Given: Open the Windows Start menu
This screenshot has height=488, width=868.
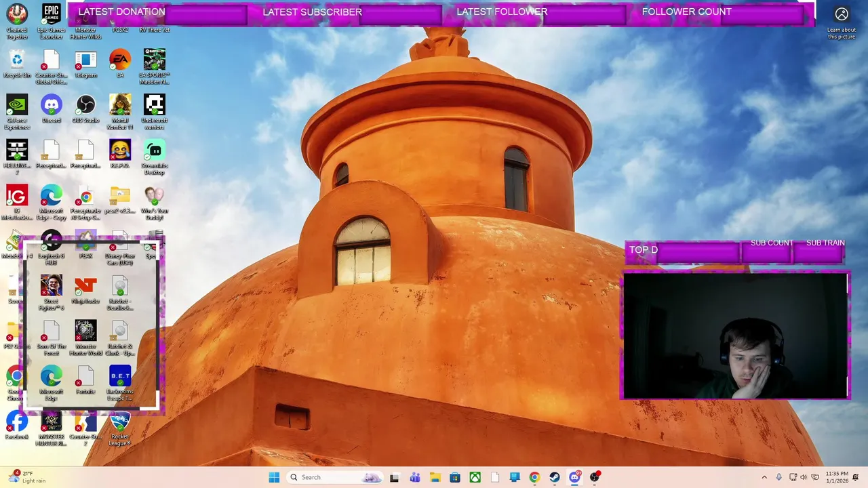Looking at the screenshot, I should coord(274,477).
